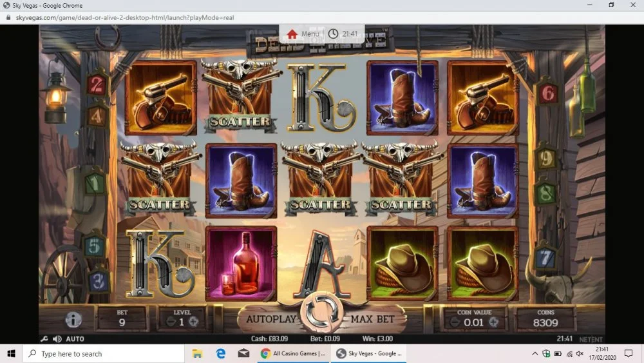The width and height of the screenshot is (644, 363).
Task: Click the Cash: £83.09 text
Action: tap(269, 338)
